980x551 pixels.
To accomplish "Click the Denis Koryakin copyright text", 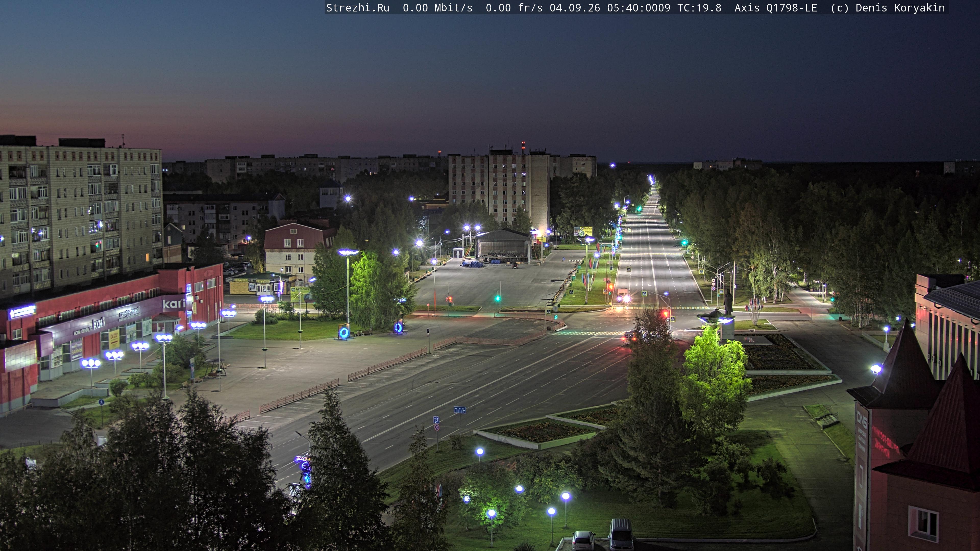I will click(900, 8).
